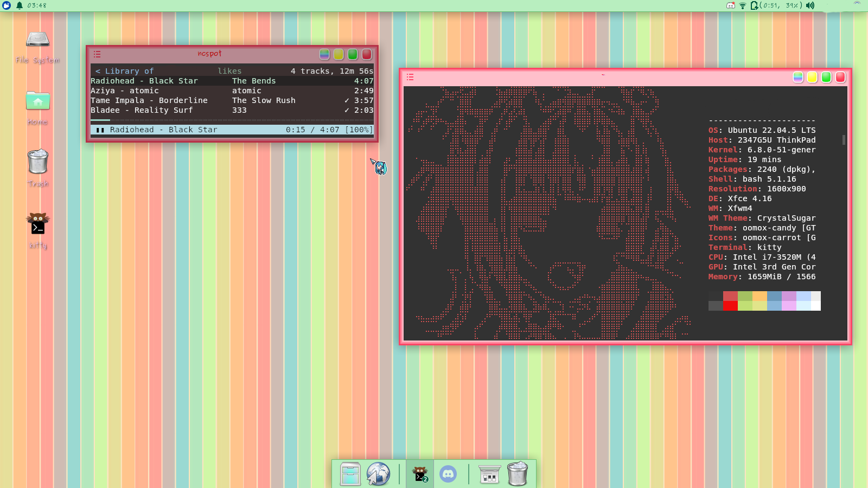
Task: Click the pause indicator in ncspot status bar
Action: tap(100, 130)
